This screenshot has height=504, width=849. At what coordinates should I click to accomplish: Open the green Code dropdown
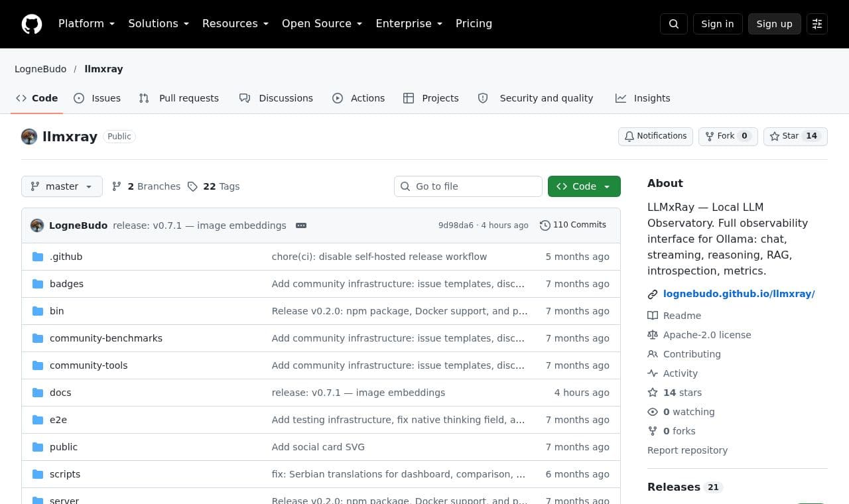(x=584, y=186)
